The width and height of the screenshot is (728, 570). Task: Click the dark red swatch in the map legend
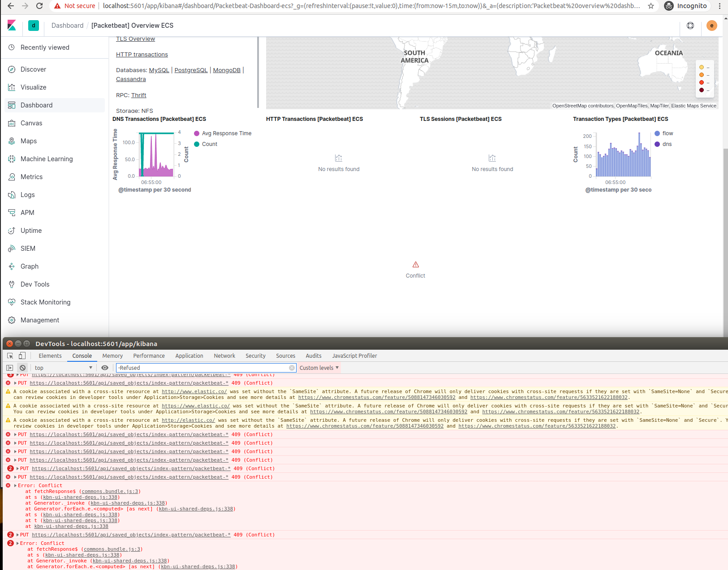(701, 90)
